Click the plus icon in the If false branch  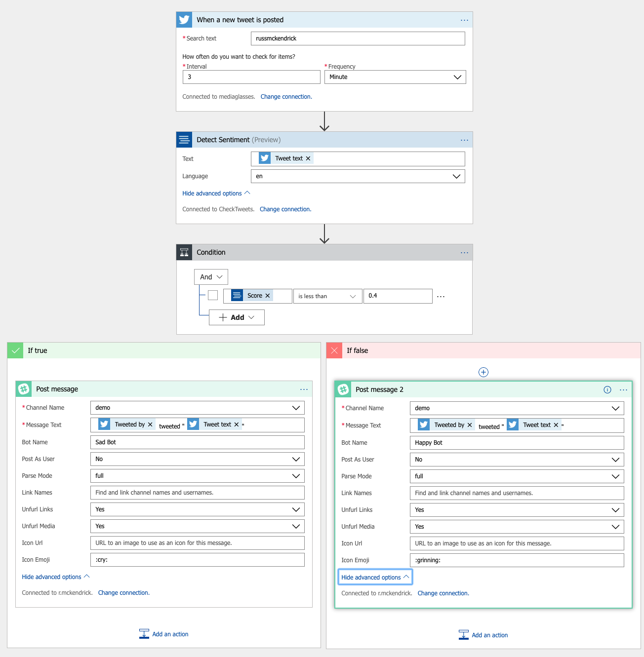click(x=483, y=372)
